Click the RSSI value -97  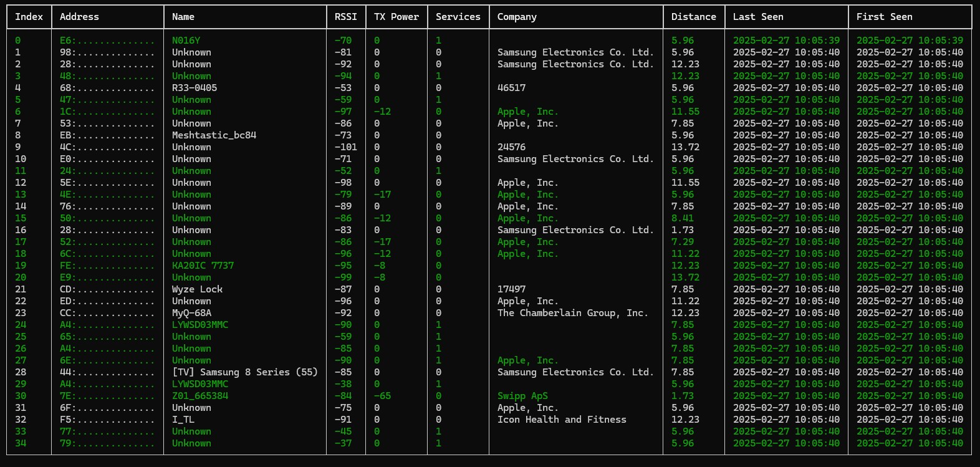343,112
